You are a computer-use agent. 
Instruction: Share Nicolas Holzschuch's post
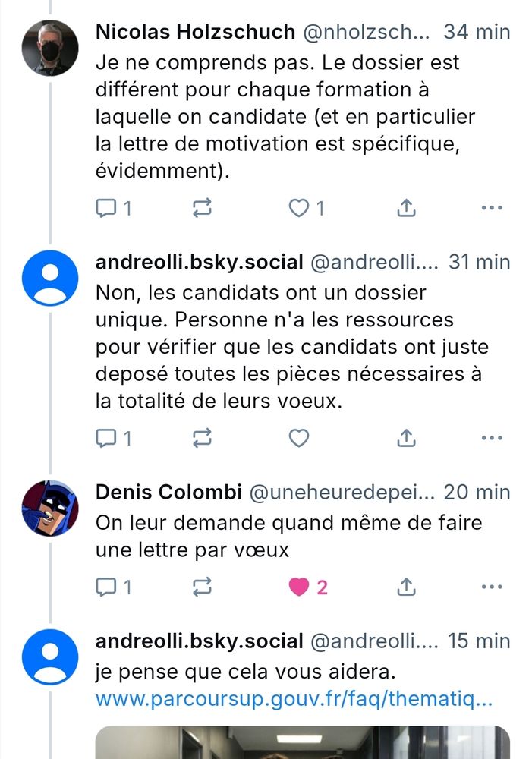pos(406,206)
